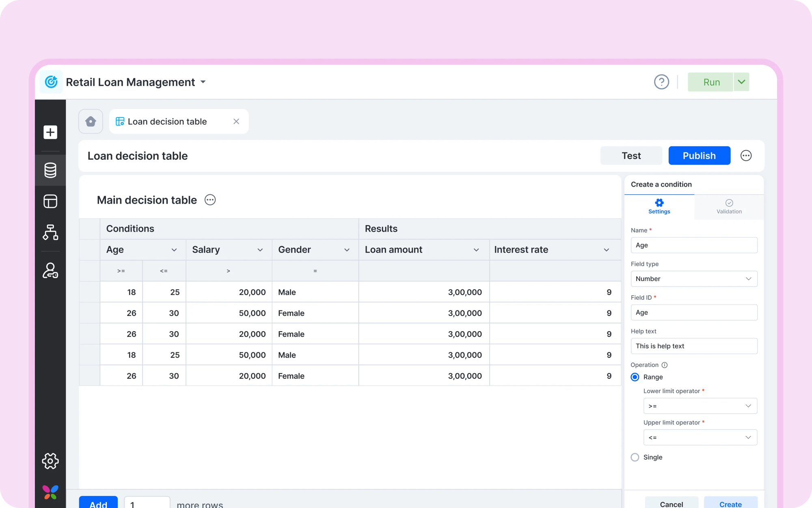
Task: Click the Operation info icon
Action: click(x=665, y=365)
